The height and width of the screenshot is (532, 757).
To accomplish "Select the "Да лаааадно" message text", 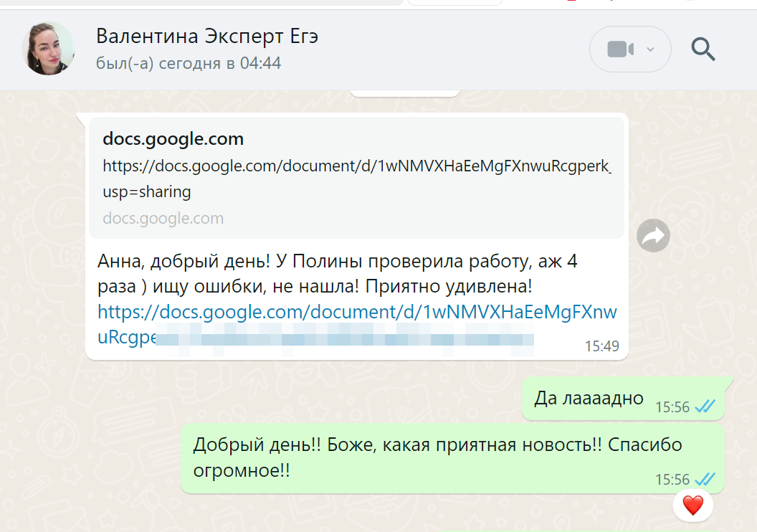I will tap(589, 398).
